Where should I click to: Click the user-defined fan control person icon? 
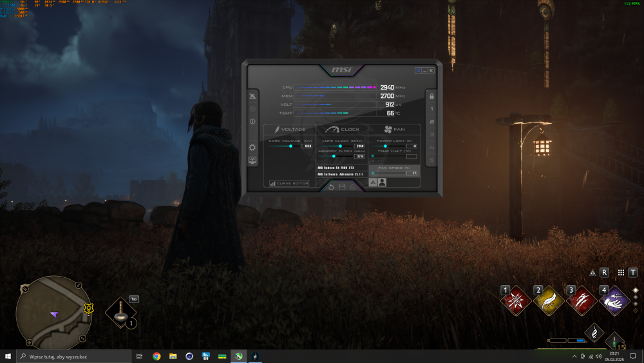tap(382, 182)
